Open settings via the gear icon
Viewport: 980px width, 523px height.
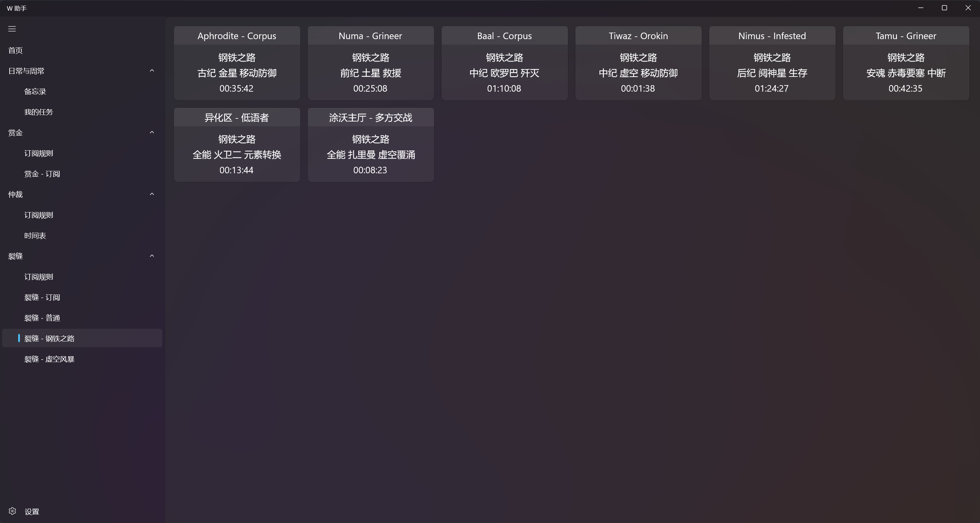tap(12, 511)
